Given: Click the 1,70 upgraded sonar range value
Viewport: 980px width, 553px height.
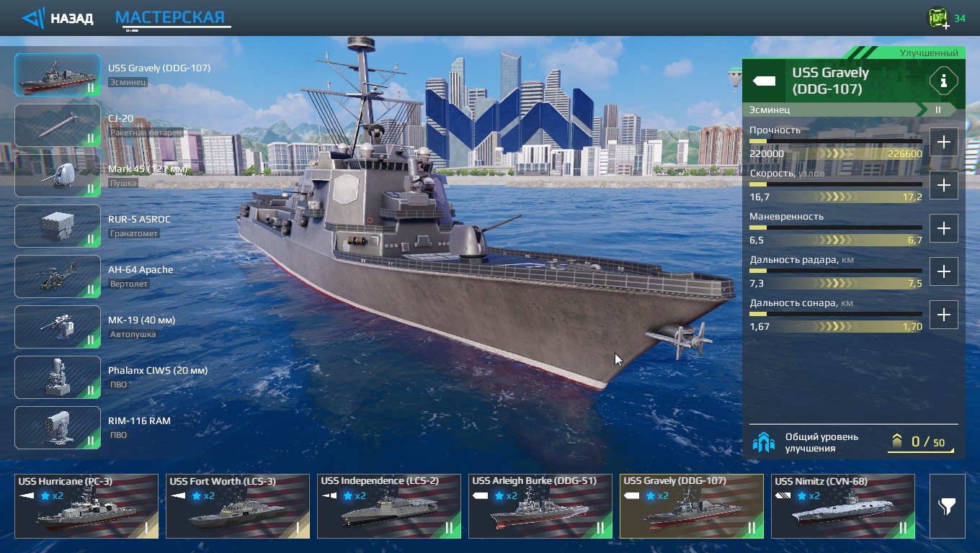Looking at the screenshot, I should click(x=912, y=327).
